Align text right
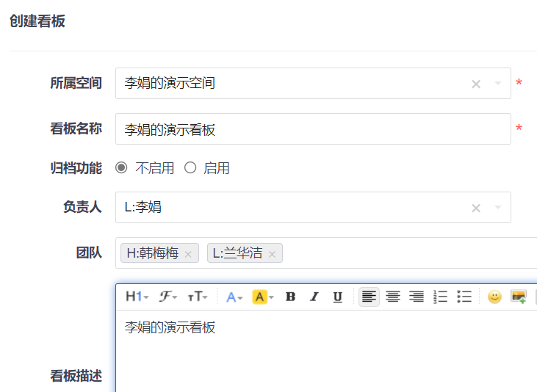This screenshot has width=537, height=392. pyautogui.click(x=417, y=297)
